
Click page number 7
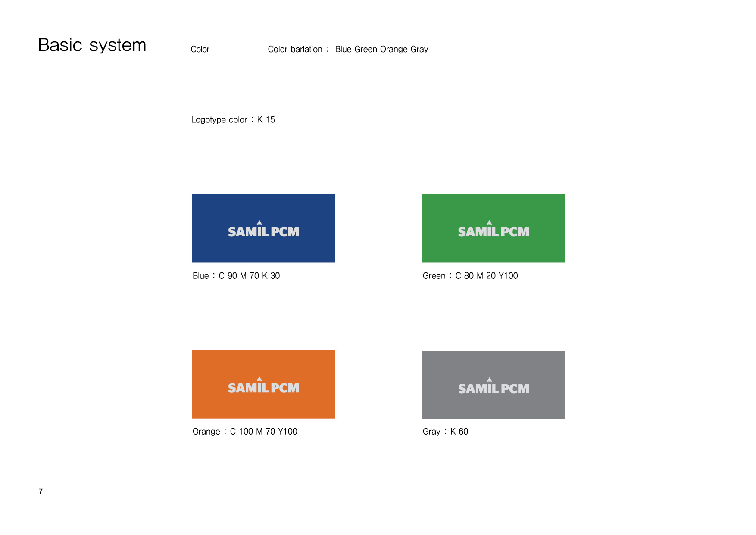pyautogui.click(x=41, y=491)
